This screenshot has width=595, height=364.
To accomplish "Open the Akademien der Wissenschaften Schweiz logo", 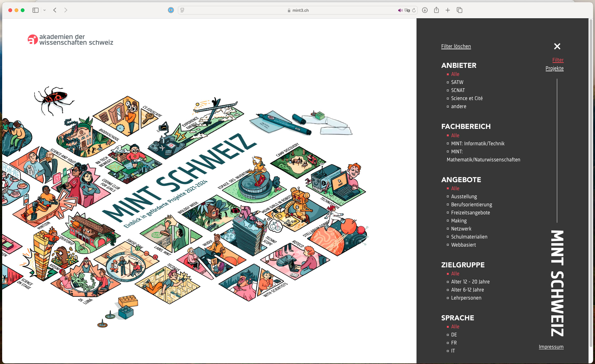I will (x=70, y=40).
